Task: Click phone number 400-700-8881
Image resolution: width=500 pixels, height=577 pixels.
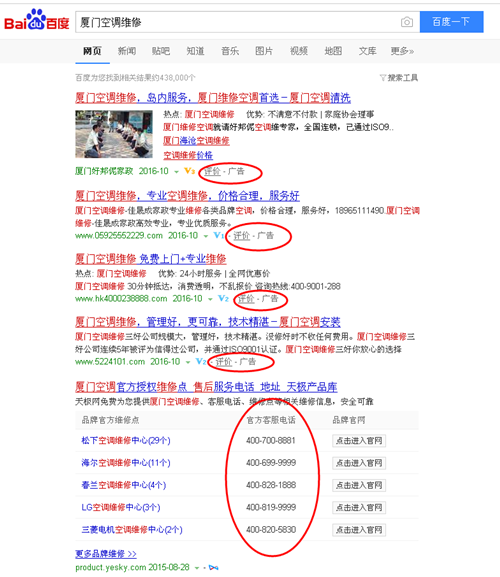Action: (271, 440)
